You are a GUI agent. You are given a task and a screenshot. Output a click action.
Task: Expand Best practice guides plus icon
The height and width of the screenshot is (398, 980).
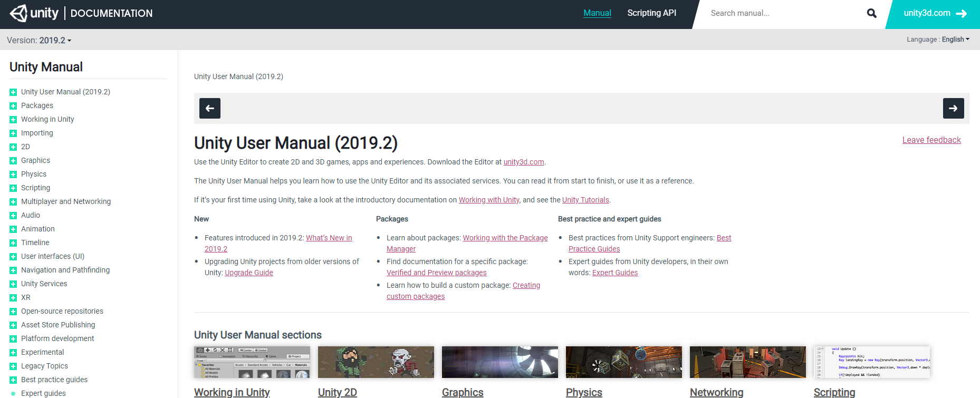tap(13, 380)
